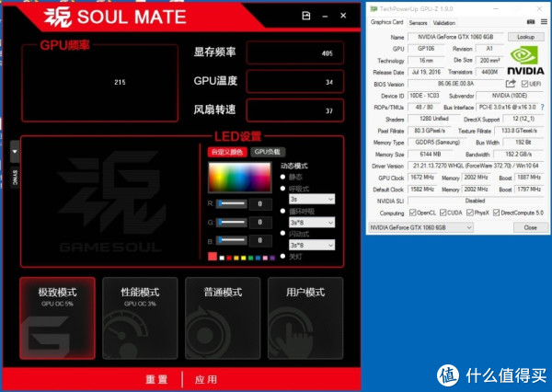Screen dimensions: 552x392
Task: Click the Lookup button
Action: point(525,36)
